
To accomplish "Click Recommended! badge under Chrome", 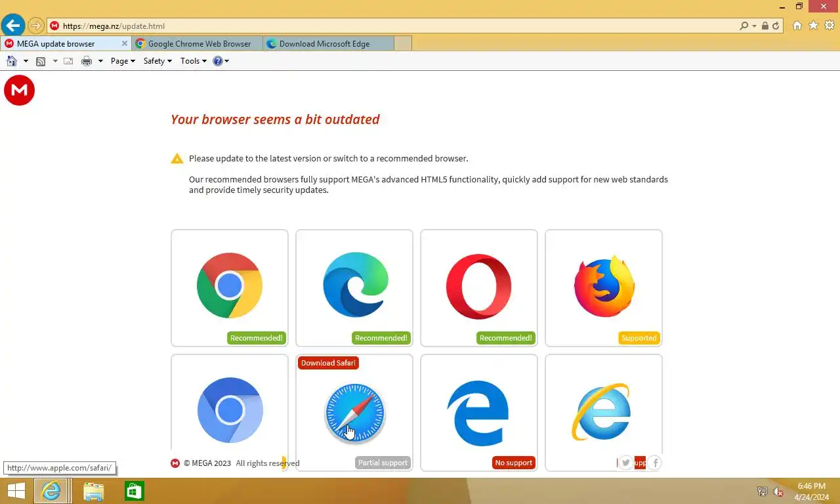I will [257, 338].
